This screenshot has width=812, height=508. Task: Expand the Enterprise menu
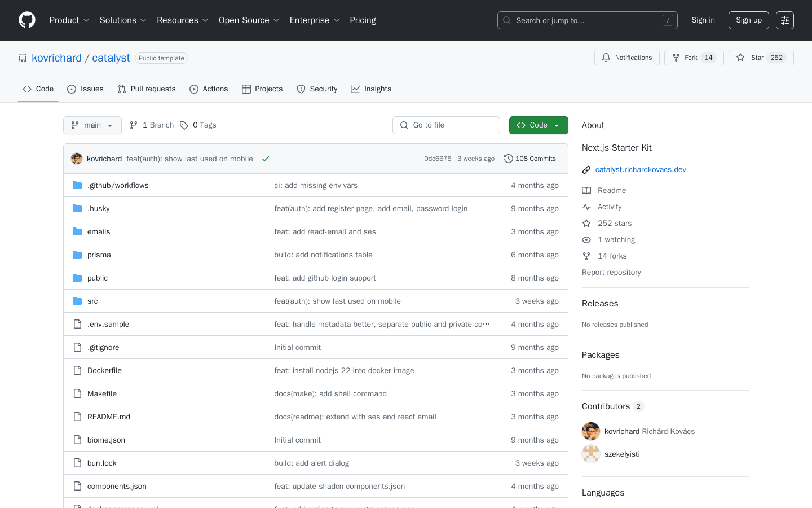[x=315, y=20]
